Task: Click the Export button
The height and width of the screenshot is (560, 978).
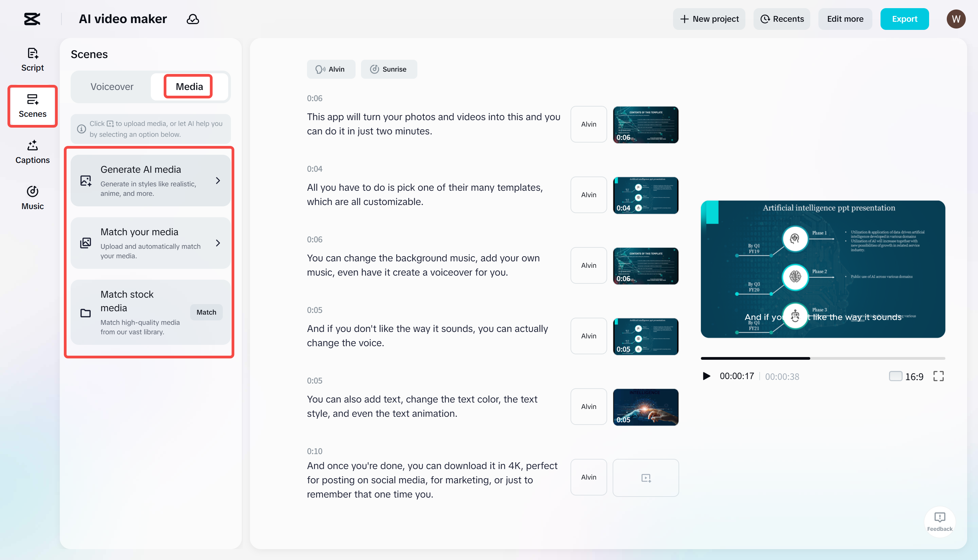Action: 905,19
